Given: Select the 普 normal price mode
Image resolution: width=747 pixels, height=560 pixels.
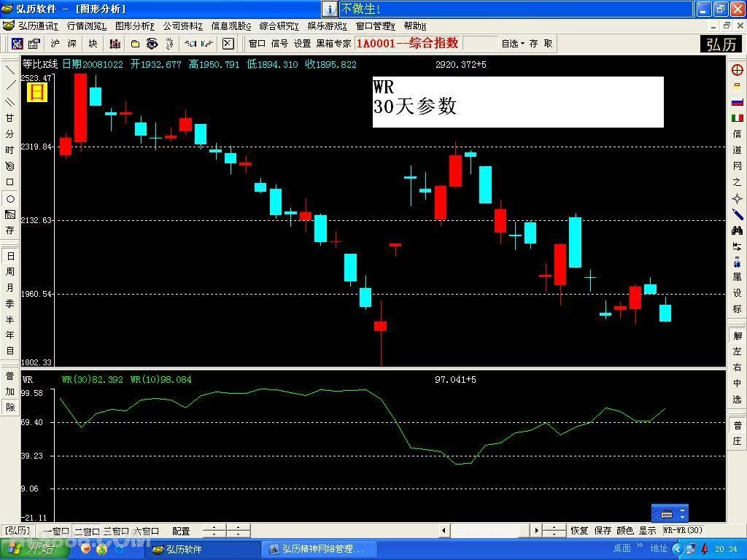Looking at the screenshot, I should pyautogui.click(x=10, y=376).
